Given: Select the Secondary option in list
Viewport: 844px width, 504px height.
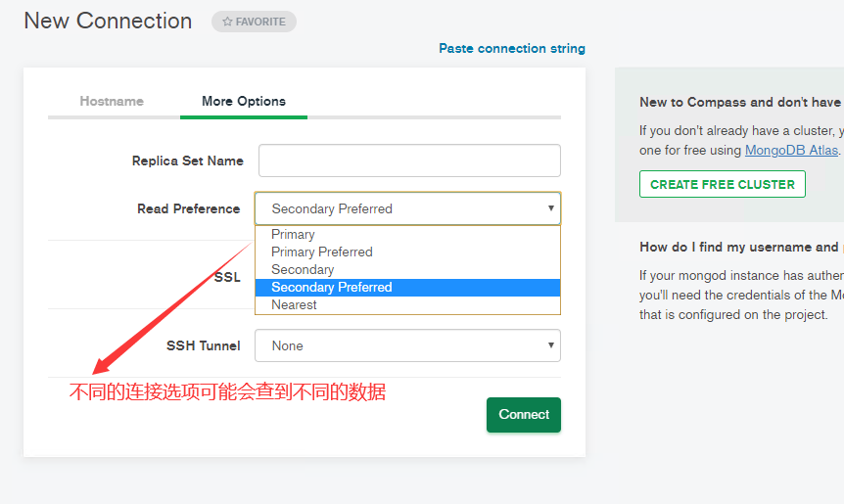Looking at the screenshot, I should (303, 270).
